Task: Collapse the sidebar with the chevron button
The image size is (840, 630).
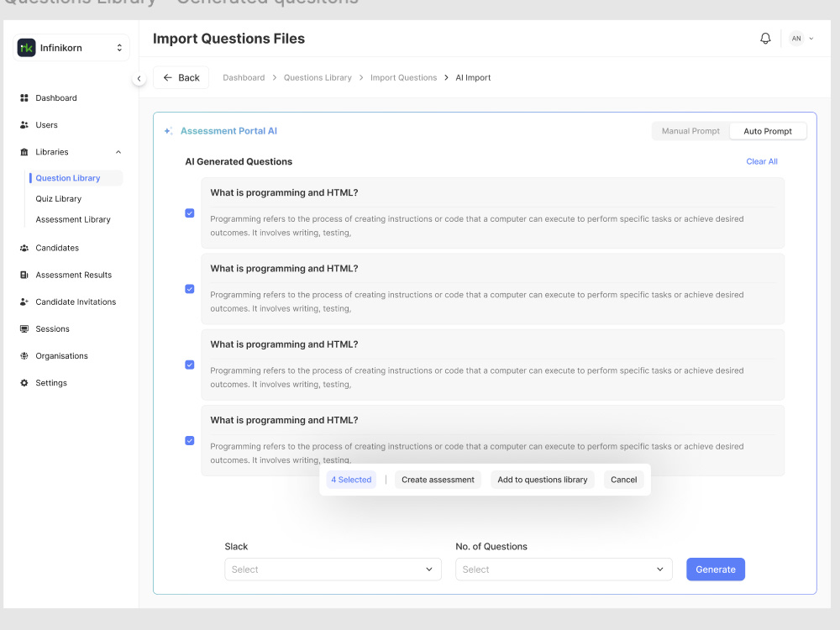Action: [x=139, y=79]
